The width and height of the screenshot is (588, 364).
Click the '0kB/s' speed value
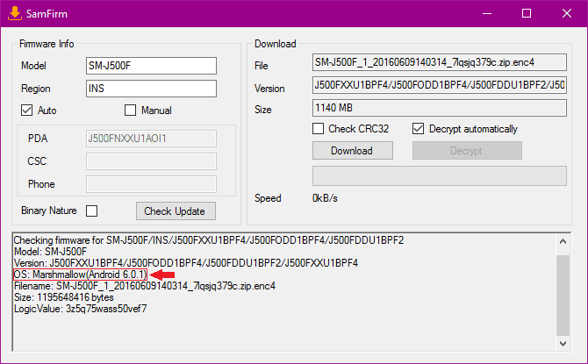[x=325, y=198]
